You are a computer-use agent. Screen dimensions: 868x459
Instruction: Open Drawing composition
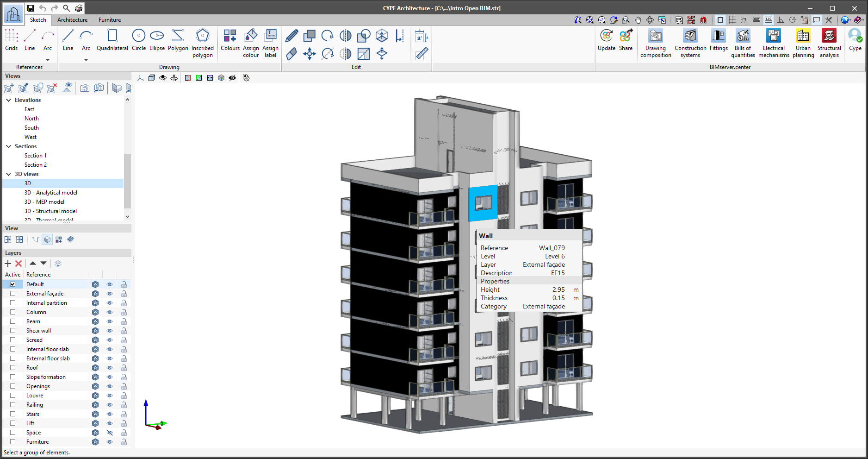[x=656, y=43]
